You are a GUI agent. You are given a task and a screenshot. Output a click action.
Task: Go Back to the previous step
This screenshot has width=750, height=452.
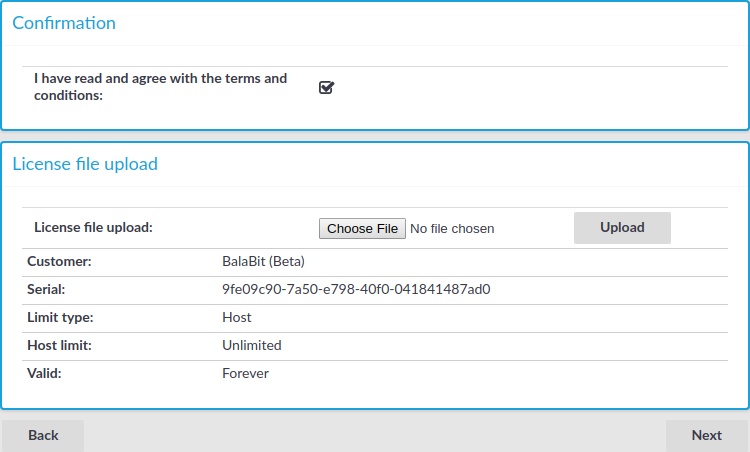tap(43, 435)
